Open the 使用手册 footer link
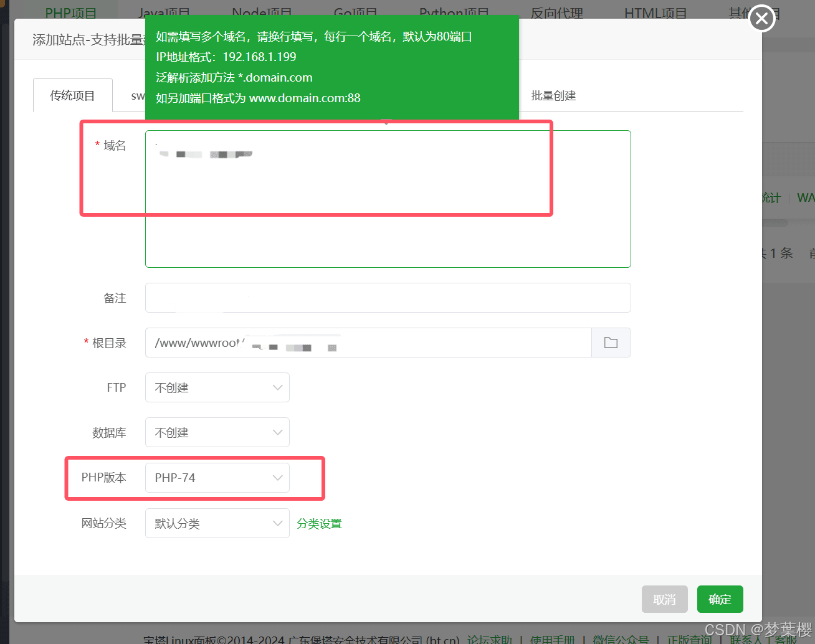This screenshot has width=815, height=644. [553, 639]
